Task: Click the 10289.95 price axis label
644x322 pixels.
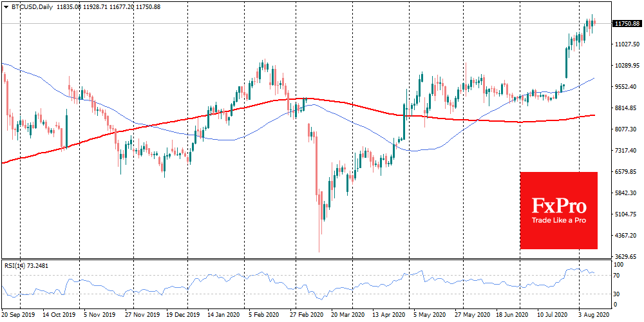Action: [x=627, y=66]
